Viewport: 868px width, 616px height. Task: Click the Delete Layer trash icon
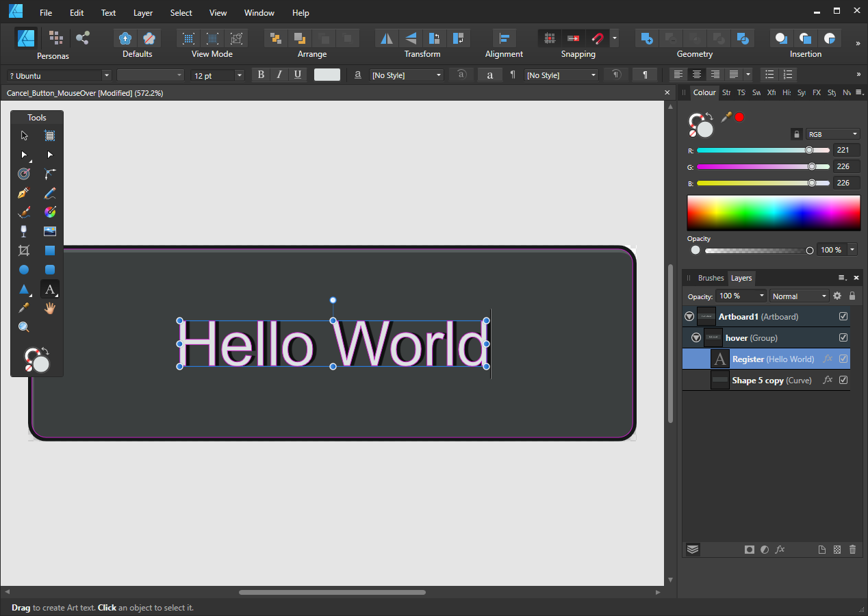[x=852, y=549]
